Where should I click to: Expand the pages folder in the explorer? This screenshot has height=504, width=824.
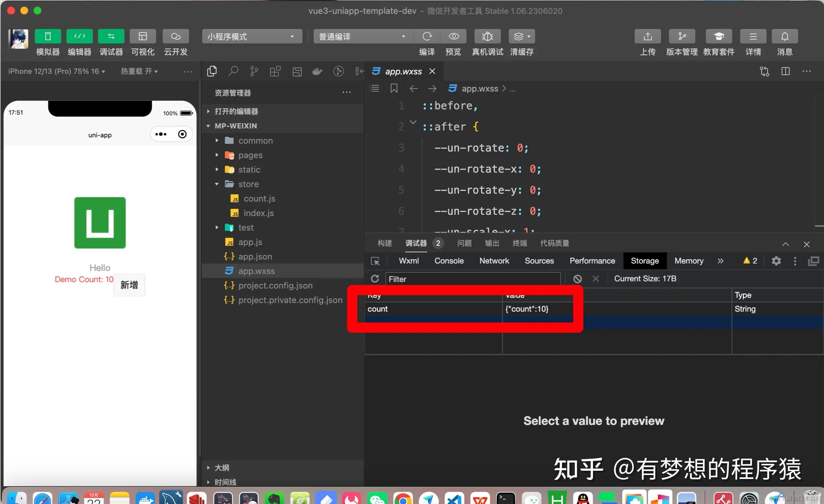(217, 155)
